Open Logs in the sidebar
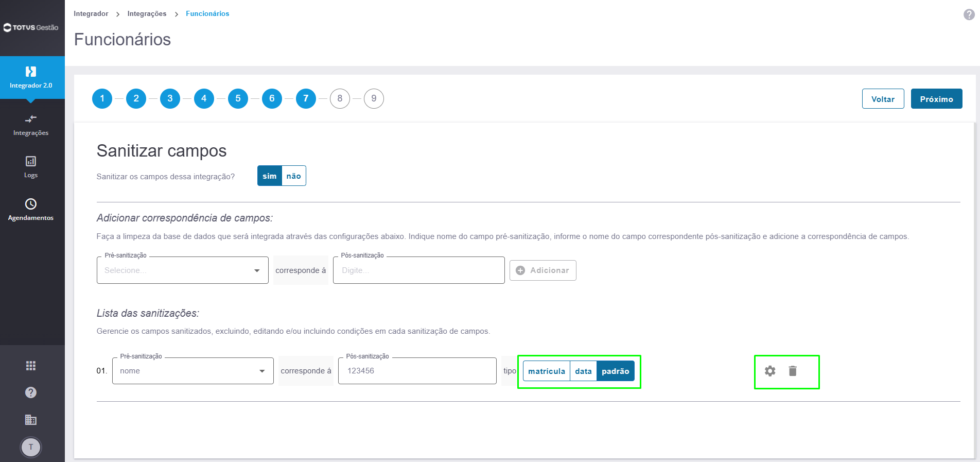Viewport: 980px width, 462px height. coord(31,167)
